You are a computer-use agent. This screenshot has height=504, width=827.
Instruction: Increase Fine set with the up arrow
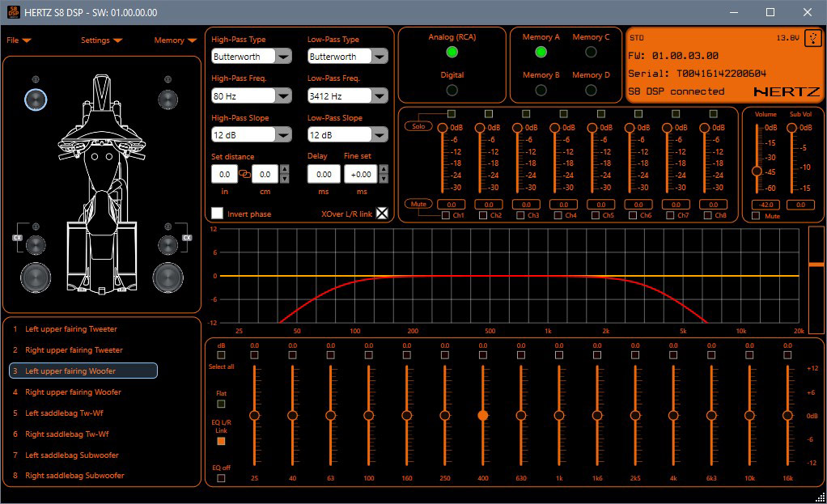pyautogui.click(x=384, y=169)
